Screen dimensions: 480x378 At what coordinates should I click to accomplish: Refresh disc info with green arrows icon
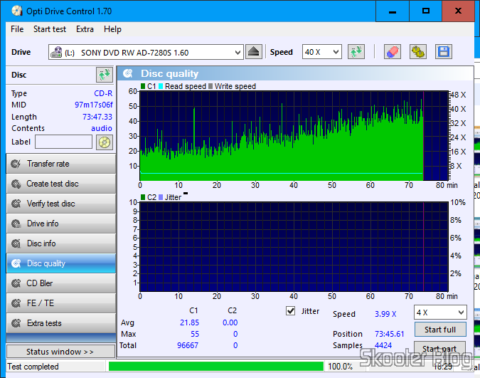click(x=104, y=75)
